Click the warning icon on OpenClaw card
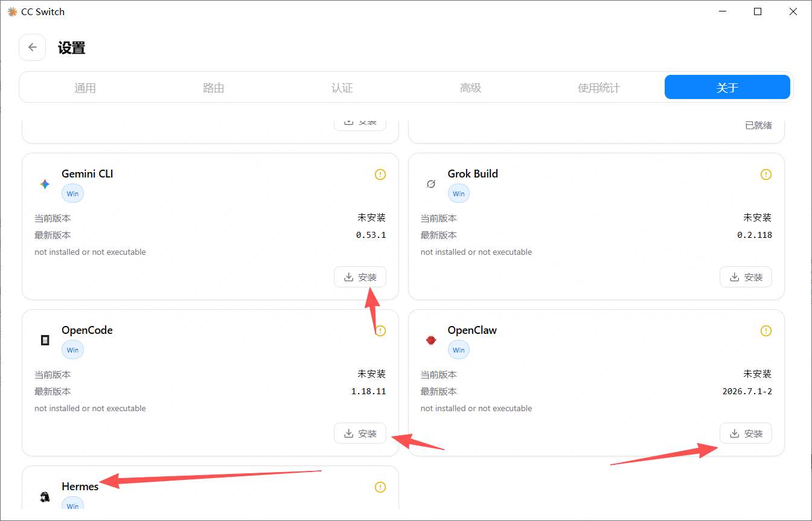This screenshot has width=812, height=521. pos(766,331)
